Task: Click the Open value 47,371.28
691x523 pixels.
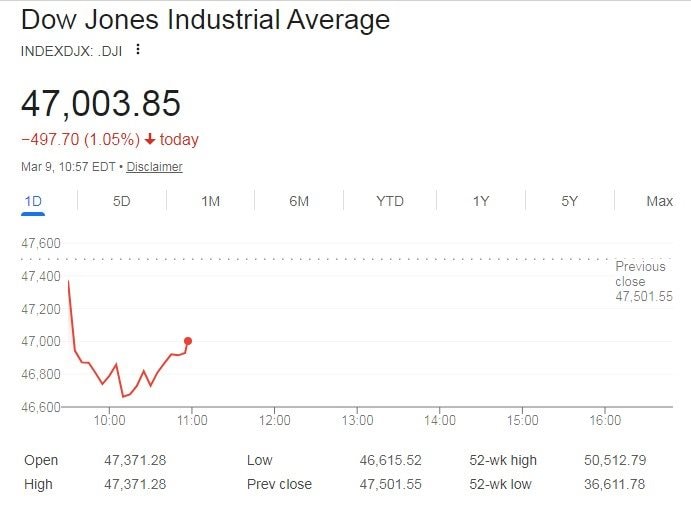Action: pyautogui.click(x=135, y=460)
